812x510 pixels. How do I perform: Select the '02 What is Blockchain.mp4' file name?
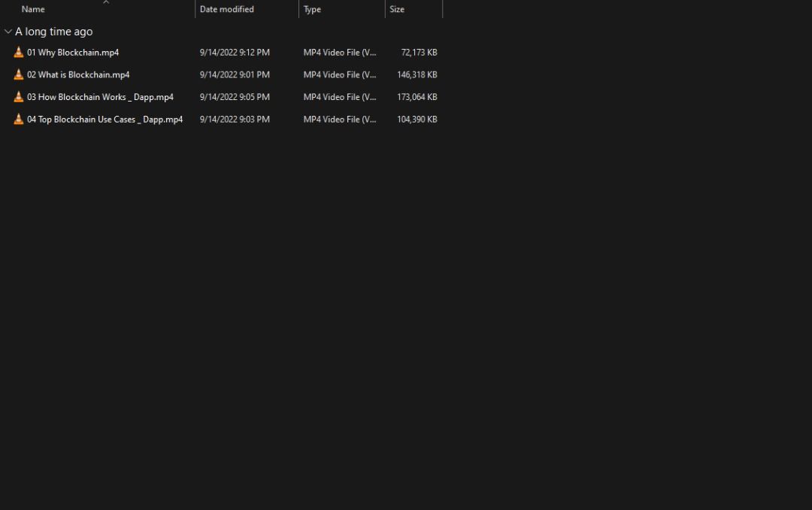point(78,74)
